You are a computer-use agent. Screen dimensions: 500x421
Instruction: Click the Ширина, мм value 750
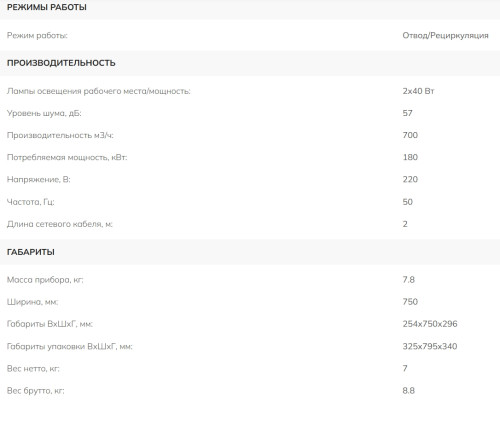pos(410,302)
